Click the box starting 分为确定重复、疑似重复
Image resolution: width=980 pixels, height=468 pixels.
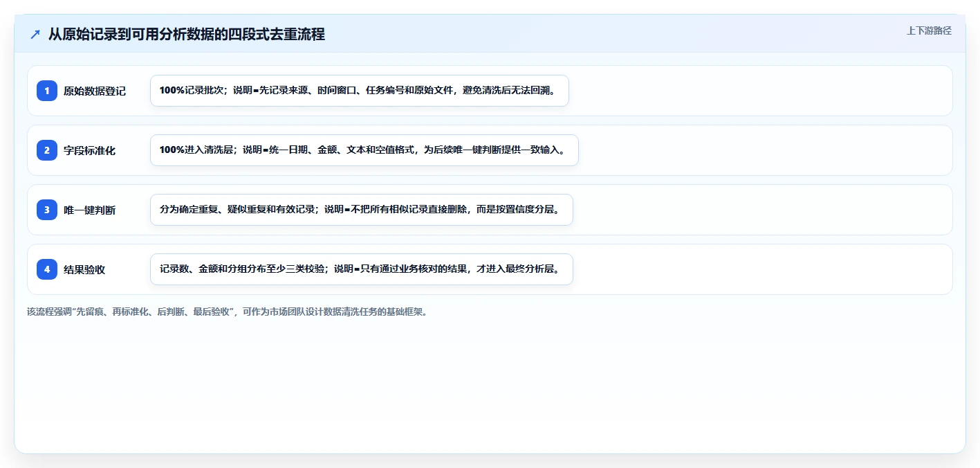(x=362, y=210)
